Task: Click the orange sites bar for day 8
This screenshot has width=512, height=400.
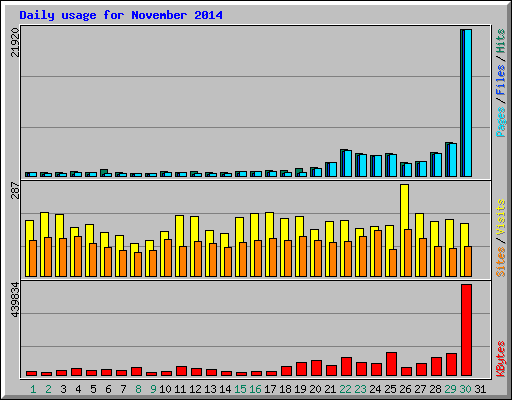Action: (x=138, y=264)
